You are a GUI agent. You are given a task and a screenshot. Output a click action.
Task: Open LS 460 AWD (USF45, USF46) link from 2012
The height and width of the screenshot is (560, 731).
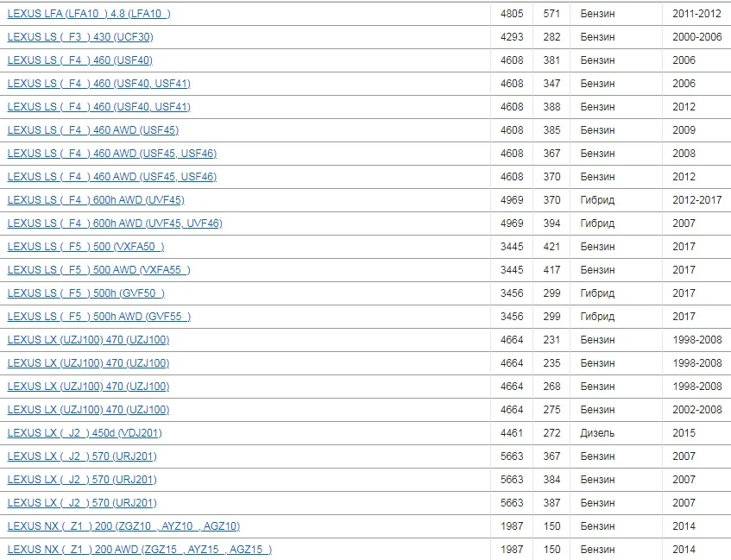(112, 177)
